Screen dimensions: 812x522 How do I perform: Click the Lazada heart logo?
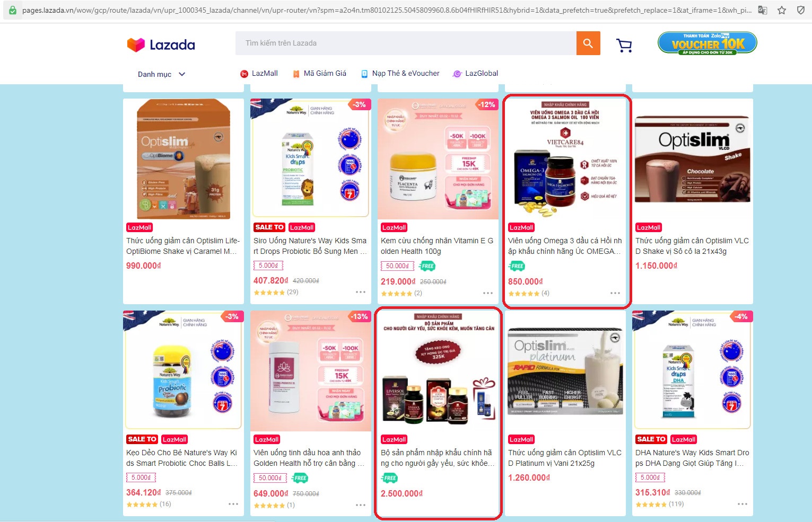click(136, 45)
